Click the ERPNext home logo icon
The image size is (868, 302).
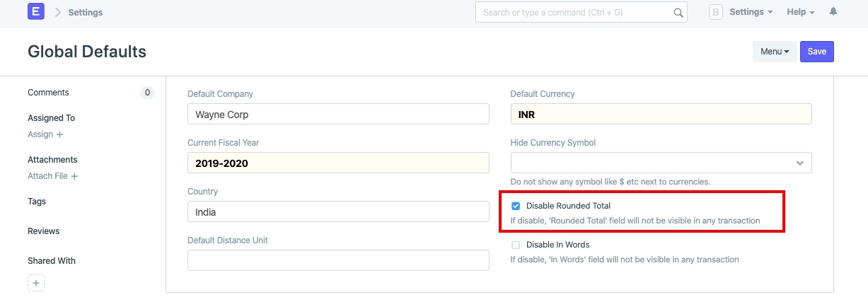(36, 12)
